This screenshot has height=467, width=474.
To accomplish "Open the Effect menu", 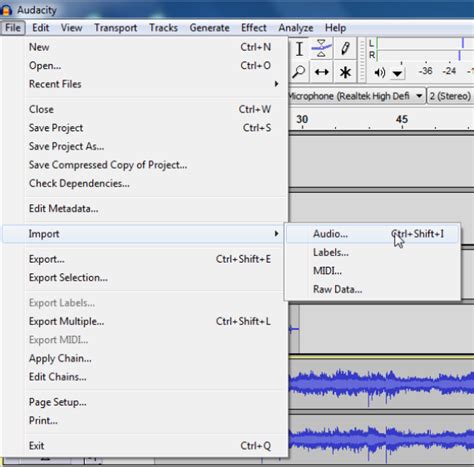I will pos(254,28).
